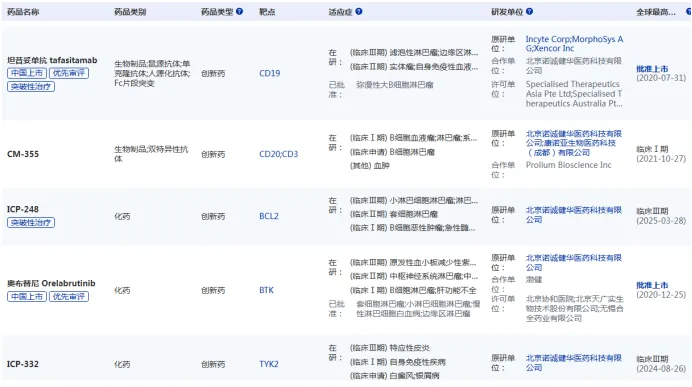Click 生物制品;双特异性抗体 category cell
This screenshot has height=387, width=692.
151,154
